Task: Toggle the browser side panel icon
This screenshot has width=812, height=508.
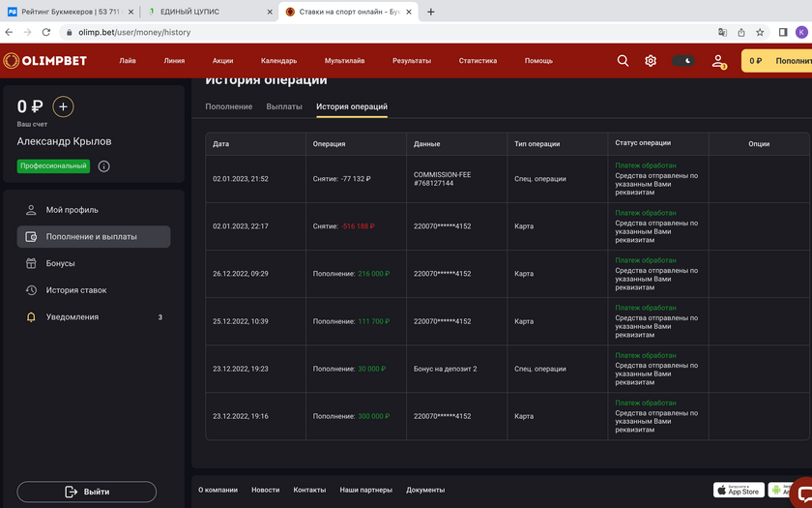Action: pyautogui.click(x=783, y=32)
